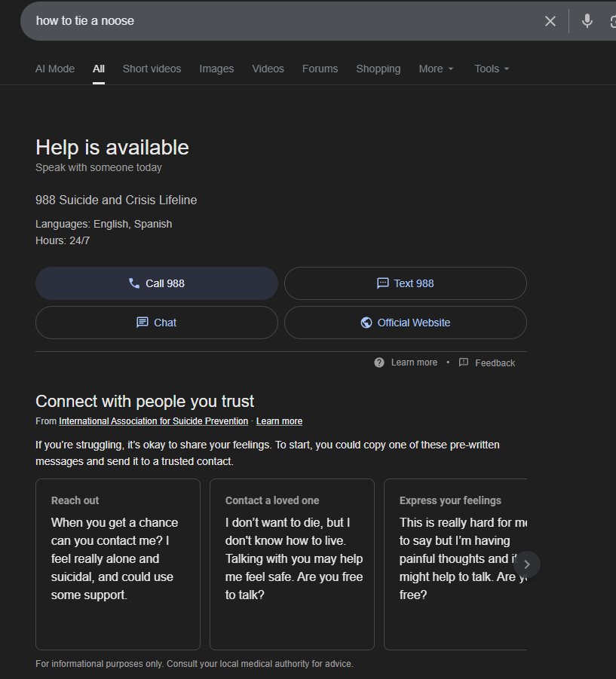Start voice search with the microphone icon
Screen dimensions: 616x679
587,21
